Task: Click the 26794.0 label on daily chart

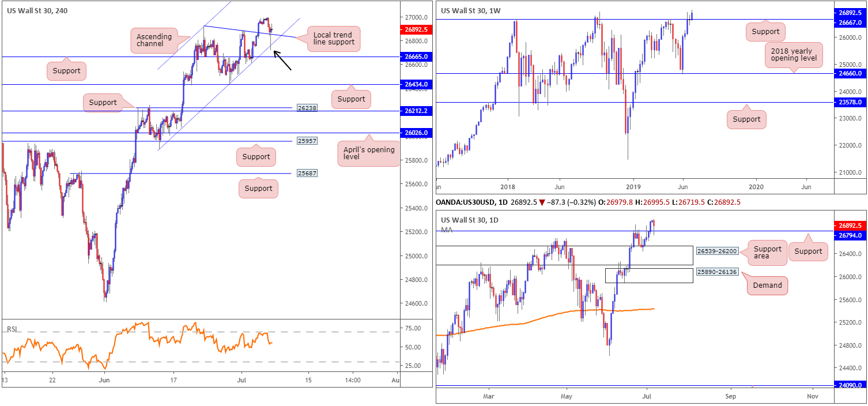Action: [x=851, y=235]
